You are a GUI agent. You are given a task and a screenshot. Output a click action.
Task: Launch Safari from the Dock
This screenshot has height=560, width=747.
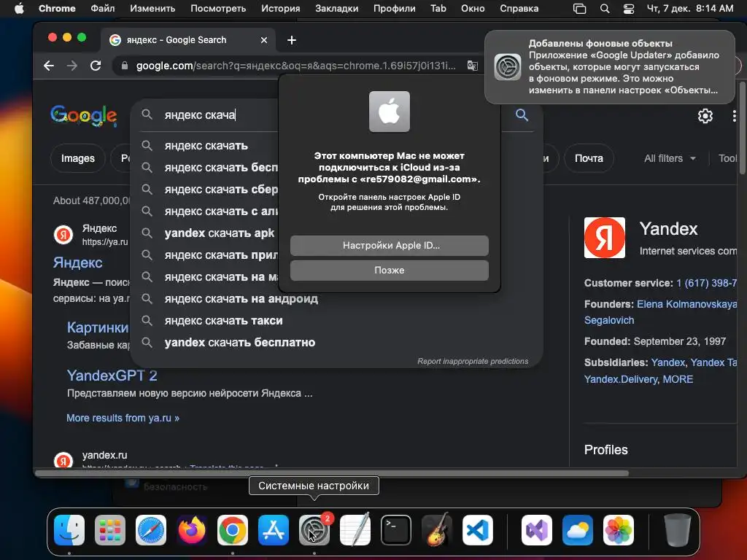pos(151,530)
